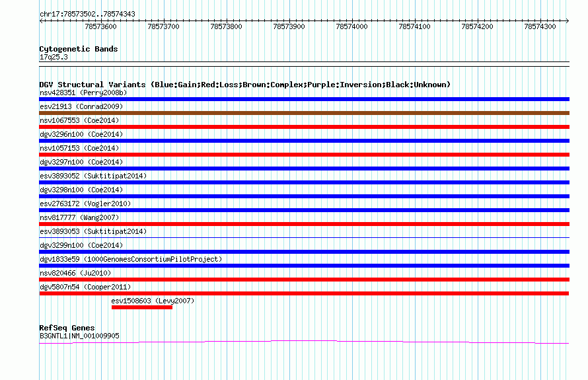Open dgv1833e59 (1000GenomesConsortiumPilotProject) label
This screenshot has width=588, height=380.
coord(131,259)
